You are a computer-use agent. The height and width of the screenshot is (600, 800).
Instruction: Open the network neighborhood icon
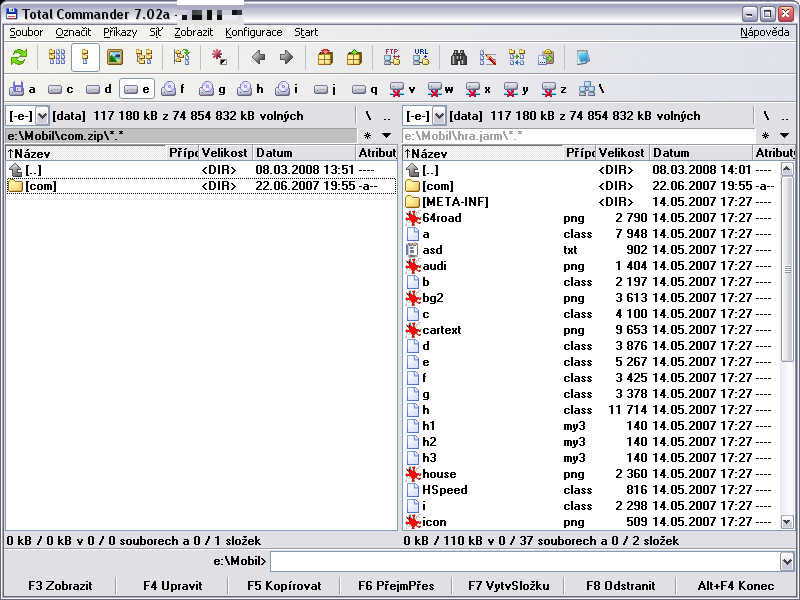tap(591, 89)
